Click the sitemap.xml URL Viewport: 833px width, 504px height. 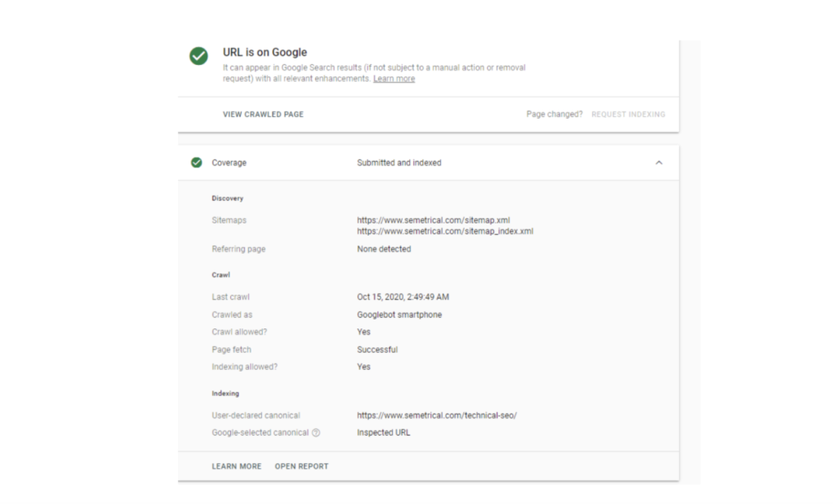pos(434,220)
